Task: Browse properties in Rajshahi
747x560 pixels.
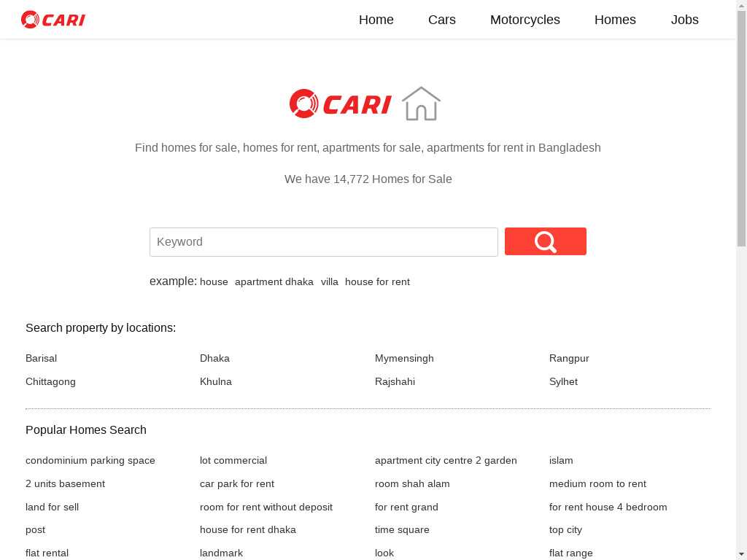Action: [x=395, y=381]
